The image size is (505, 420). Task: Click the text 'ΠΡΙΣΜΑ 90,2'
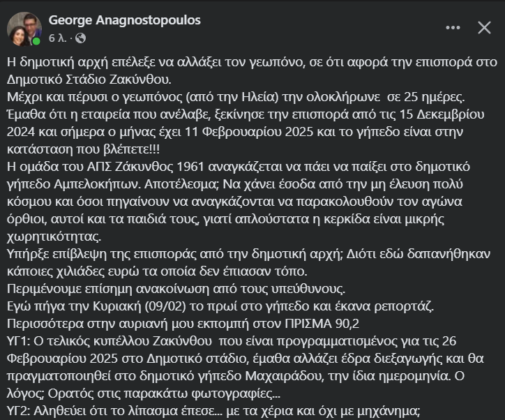[322, 324]
